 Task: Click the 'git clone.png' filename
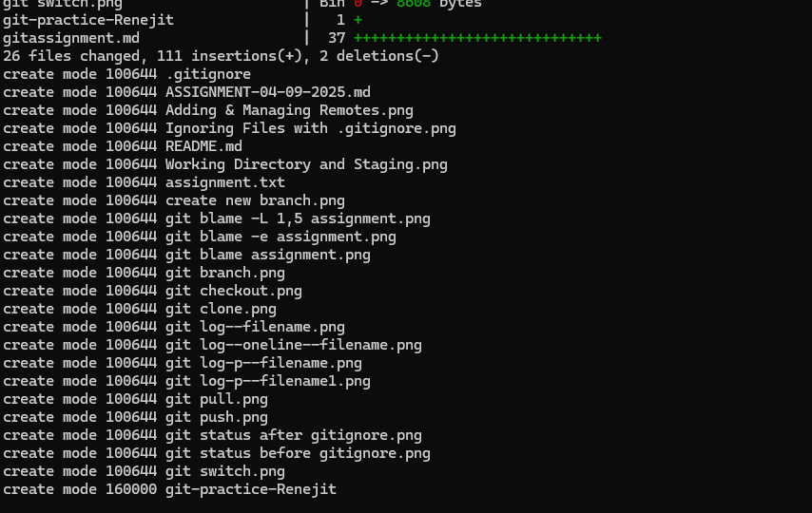click(x=221, y=309)
